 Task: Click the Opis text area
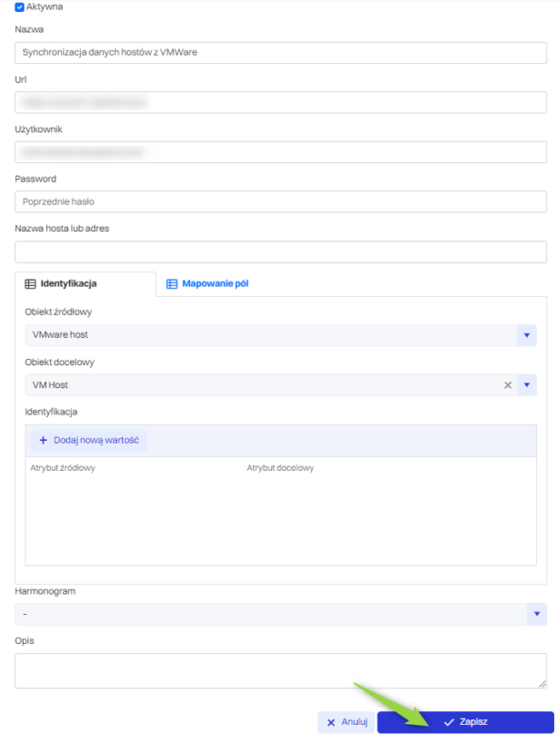coord(280,670)
